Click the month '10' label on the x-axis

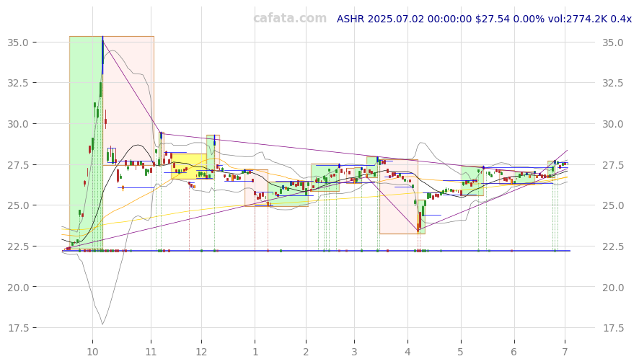click(92, 352)
